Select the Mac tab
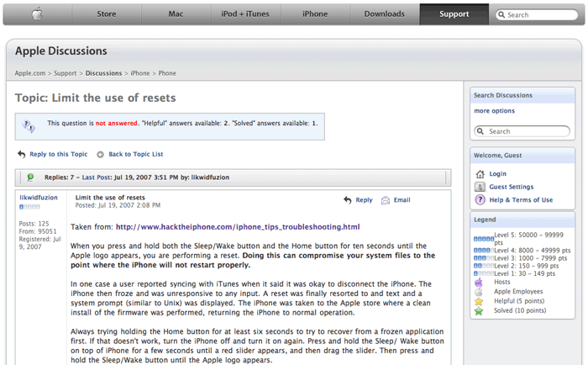Screen dimensions: 588x365 [176, 14]
